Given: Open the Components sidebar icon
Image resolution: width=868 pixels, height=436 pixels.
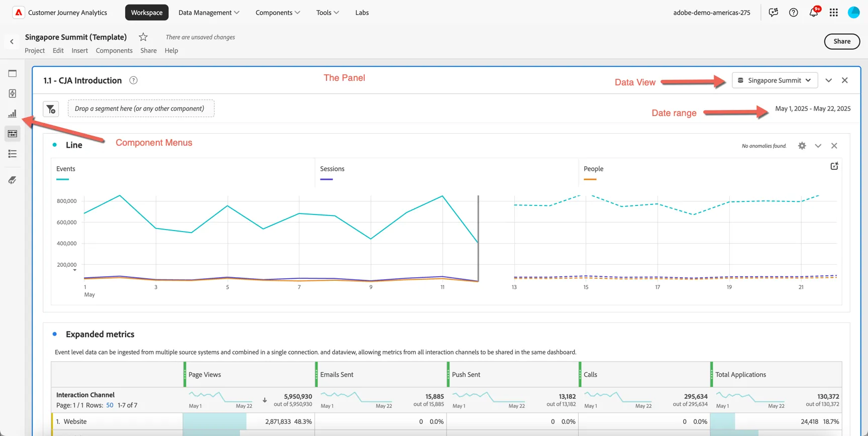Looking at the screenshot, I should point(13,134).
